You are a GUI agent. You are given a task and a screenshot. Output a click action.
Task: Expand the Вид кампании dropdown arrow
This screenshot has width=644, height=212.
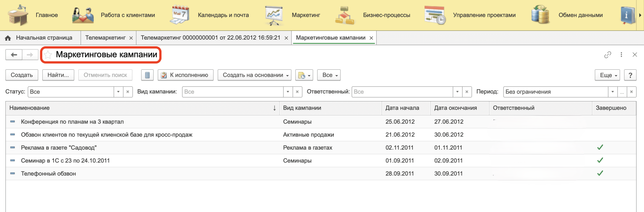288,92
